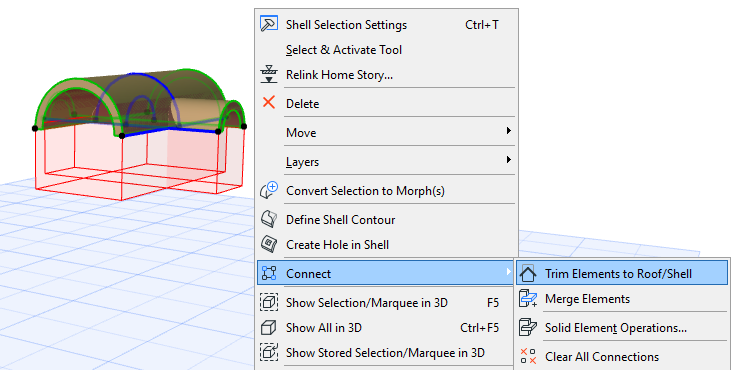Click the red X Delete icon
Image resolution: width=731 pixels, height=370 pixels.
(x=269, y=103)
